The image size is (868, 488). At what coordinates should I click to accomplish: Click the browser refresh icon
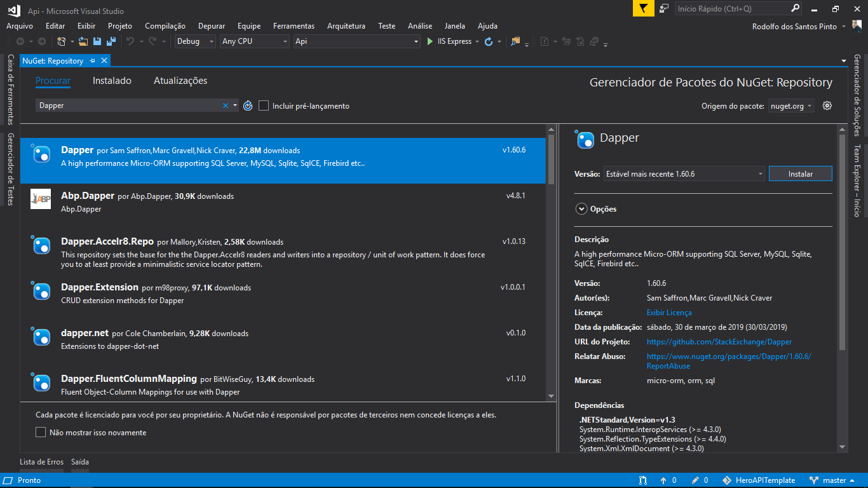pyautogui.click(x=488, y=41)
